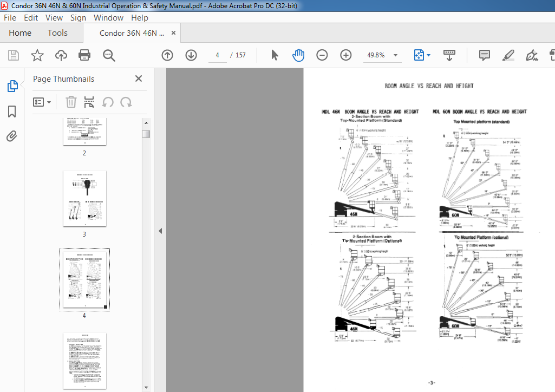Collapse the navigation pane arrow
Screen dimensions: 555x392
[x=160, y=231]
